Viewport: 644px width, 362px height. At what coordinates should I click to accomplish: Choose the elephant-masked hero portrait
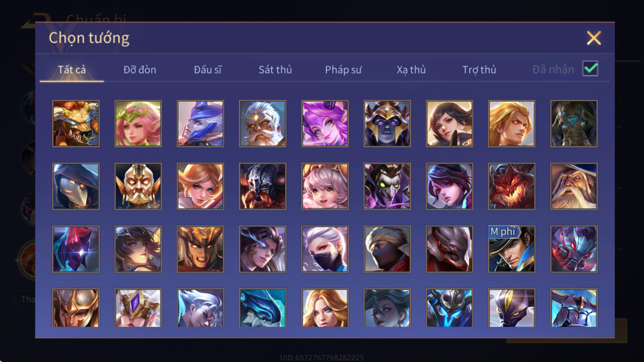coord(574,123)
